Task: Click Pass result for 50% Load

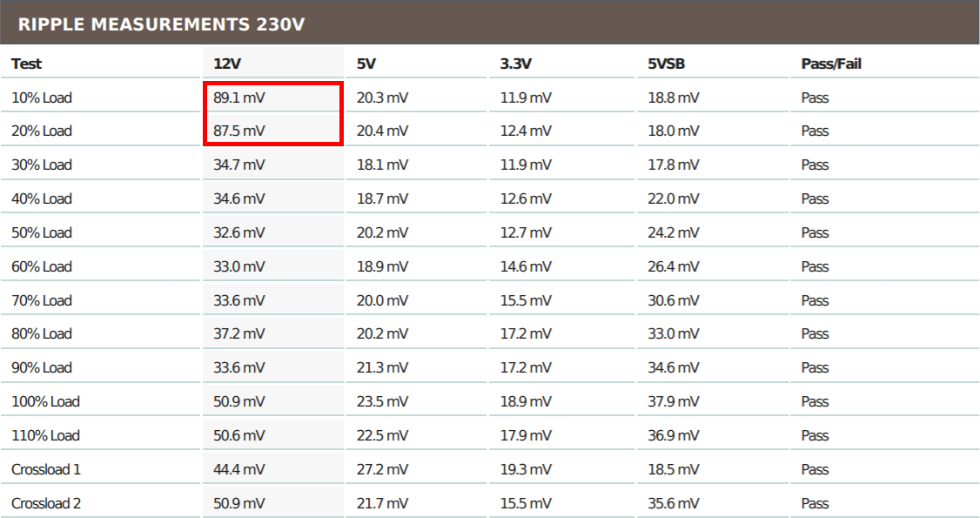Action: (815, 233)
